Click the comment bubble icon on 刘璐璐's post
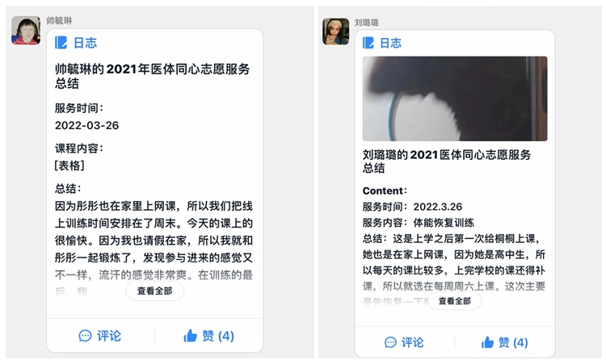 [391, 342]
